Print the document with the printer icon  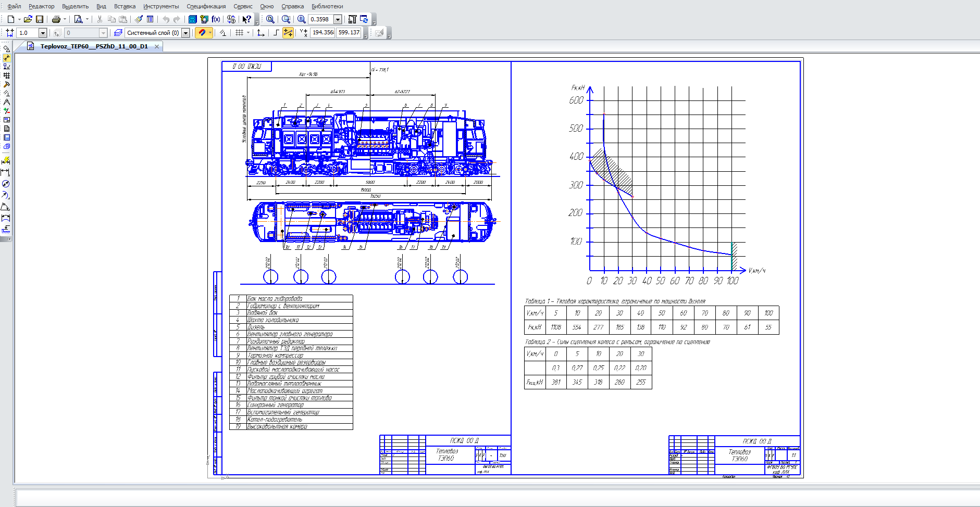click(x=56, y=19)
